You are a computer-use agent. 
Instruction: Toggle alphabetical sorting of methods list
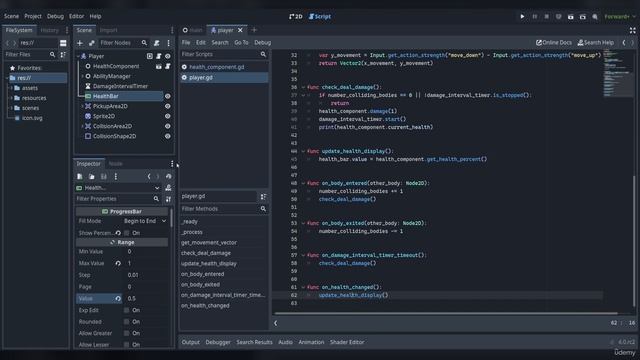[263, 197]
